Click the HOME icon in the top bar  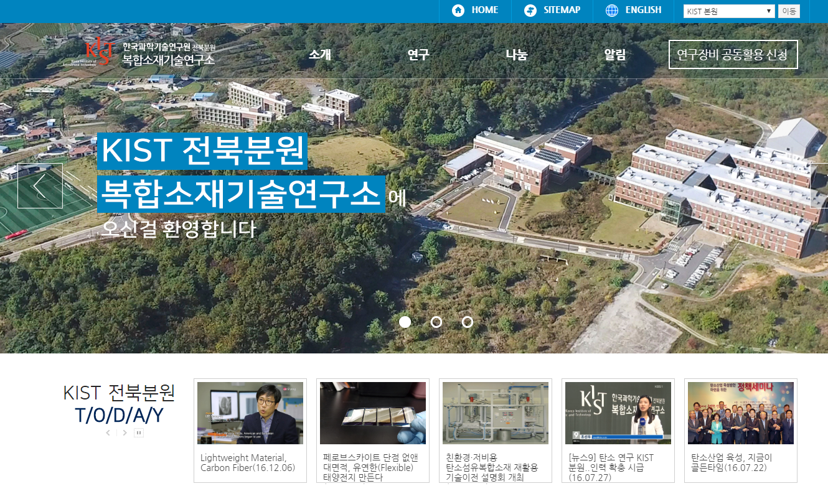coord(458,10)
